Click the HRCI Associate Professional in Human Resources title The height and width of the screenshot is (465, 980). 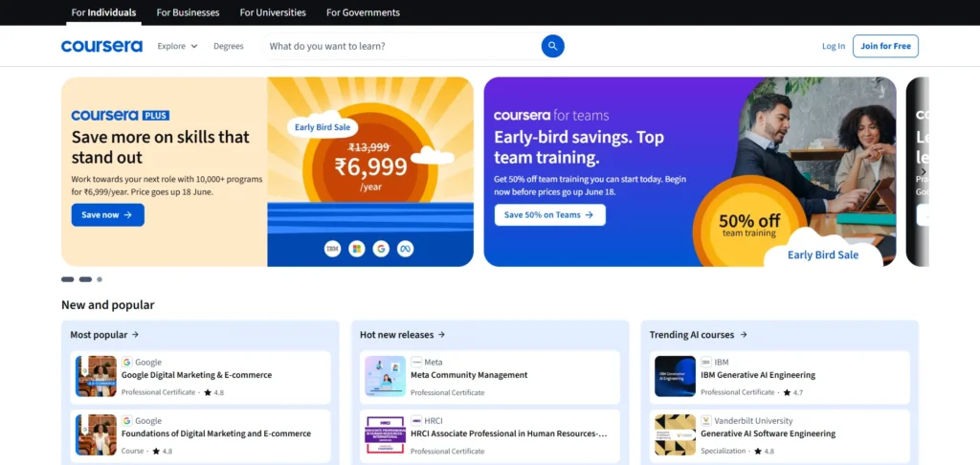click(509, 433)
